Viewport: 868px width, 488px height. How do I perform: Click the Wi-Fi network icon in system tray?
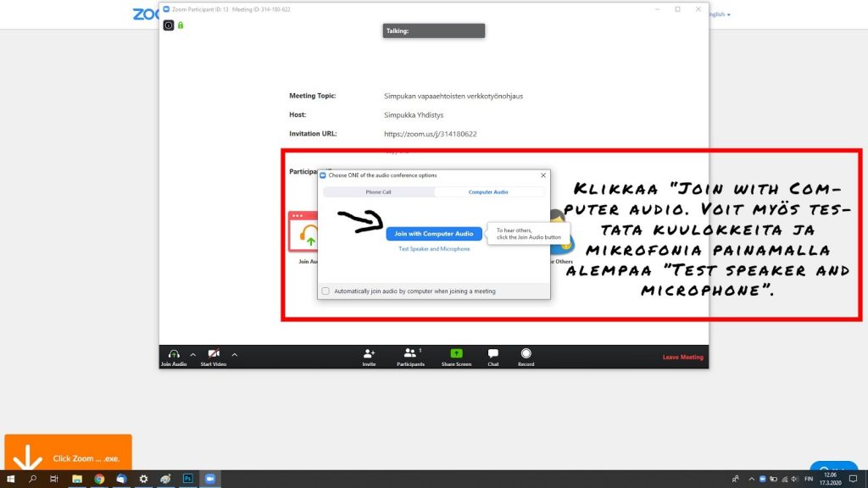784,480
